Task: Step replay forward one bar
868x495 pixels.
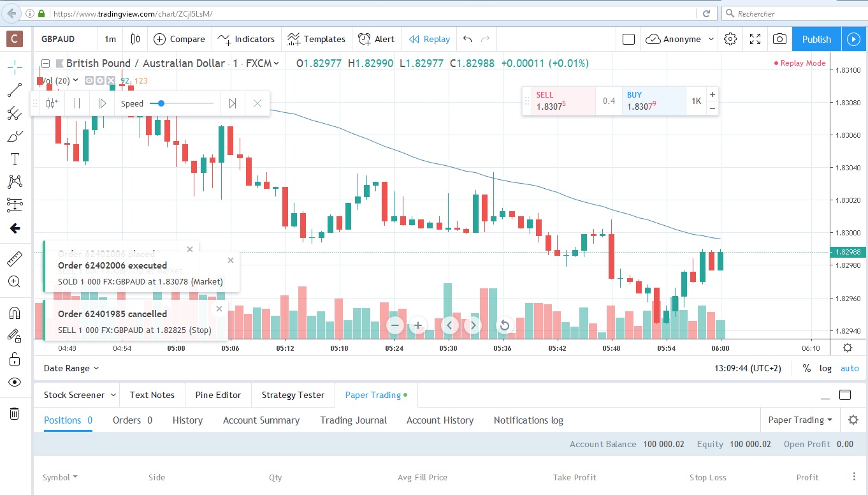Action: click(x=102, y=103)
